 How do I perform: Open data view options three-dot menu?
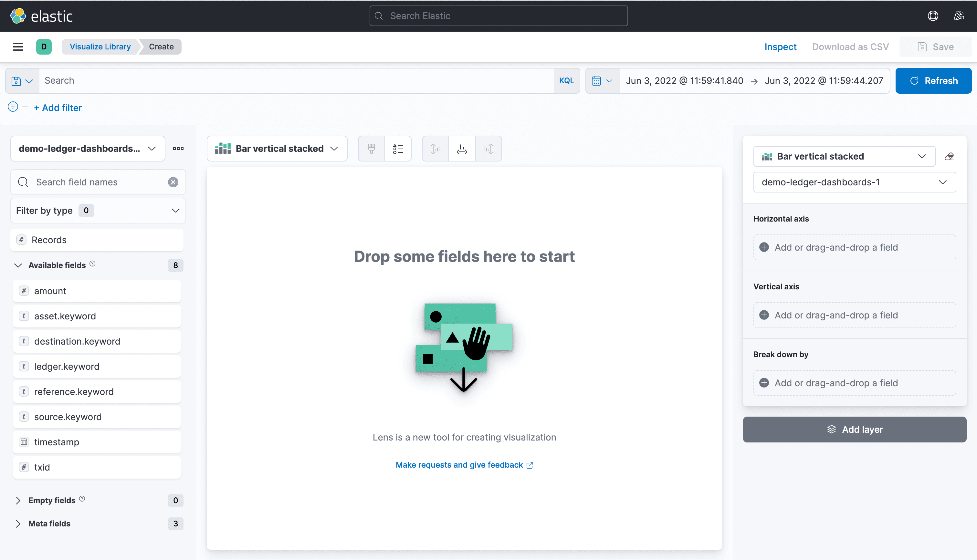[x=178, y=149]
